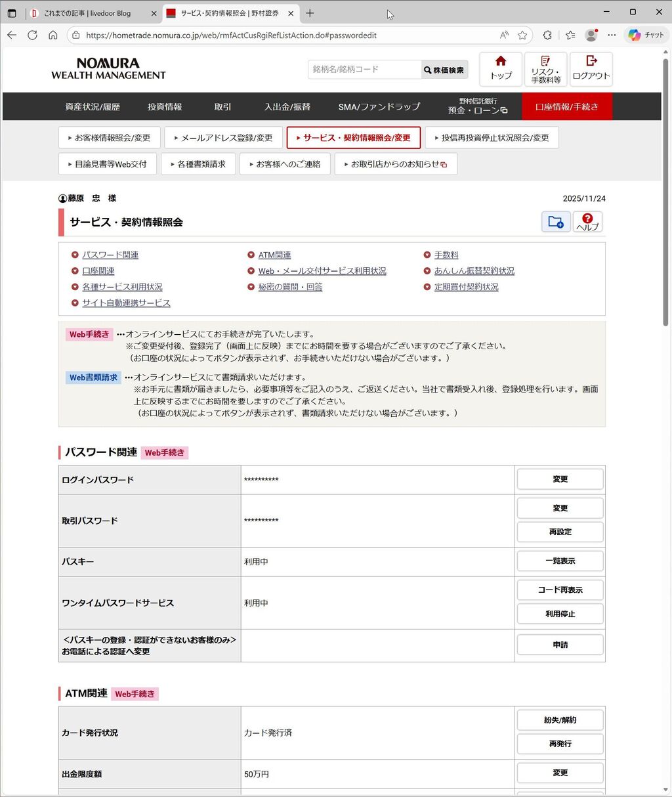Click the browser address bar URL
672x797 pixels.
pos(231,35)
